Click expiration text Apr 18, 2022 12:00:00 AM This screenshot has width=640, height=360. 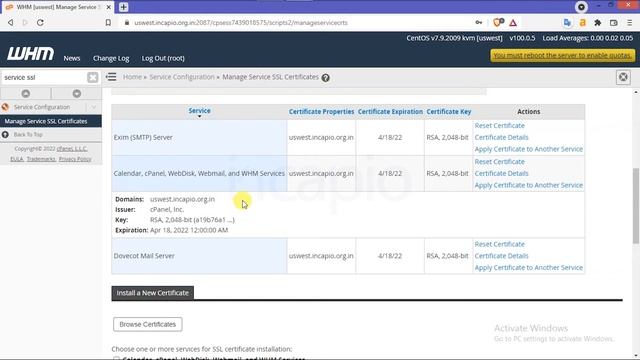pyautogui.click(x=189, y=230)
